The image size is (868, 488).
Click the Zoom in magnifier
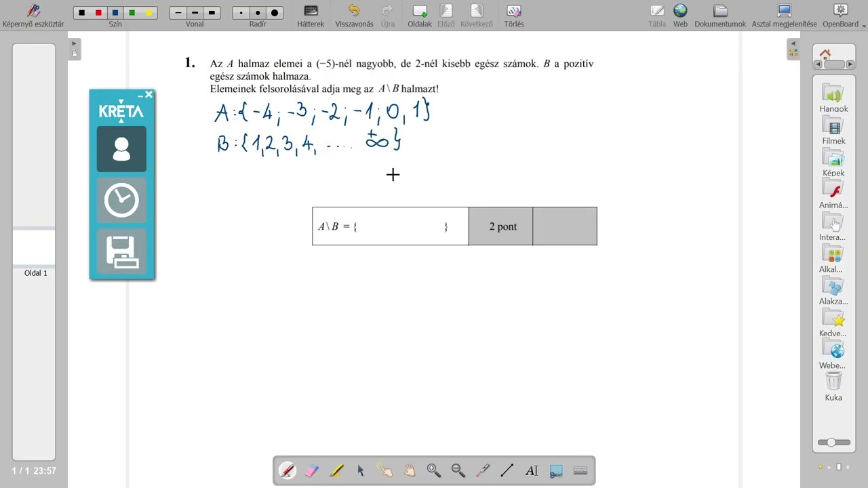[434, 470]
